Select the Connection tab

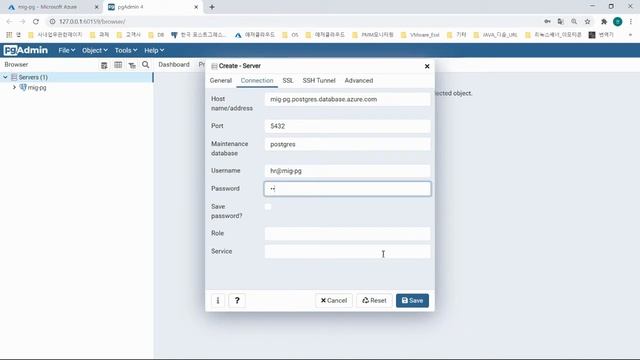point(257,80)
